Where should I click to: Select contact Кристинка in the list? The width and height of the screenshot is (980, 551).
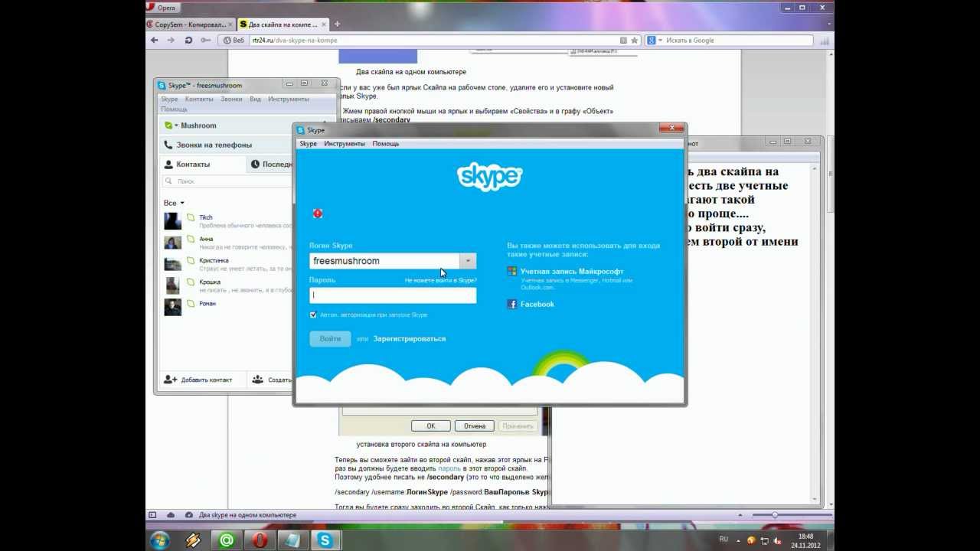point(227,264)
